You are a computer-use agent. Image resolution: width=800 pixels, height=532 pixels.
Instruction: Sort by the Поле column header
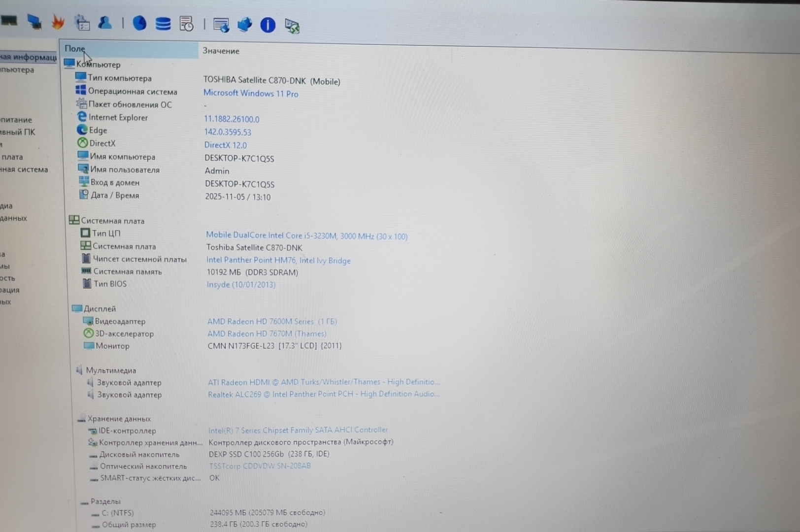[75, 49]
